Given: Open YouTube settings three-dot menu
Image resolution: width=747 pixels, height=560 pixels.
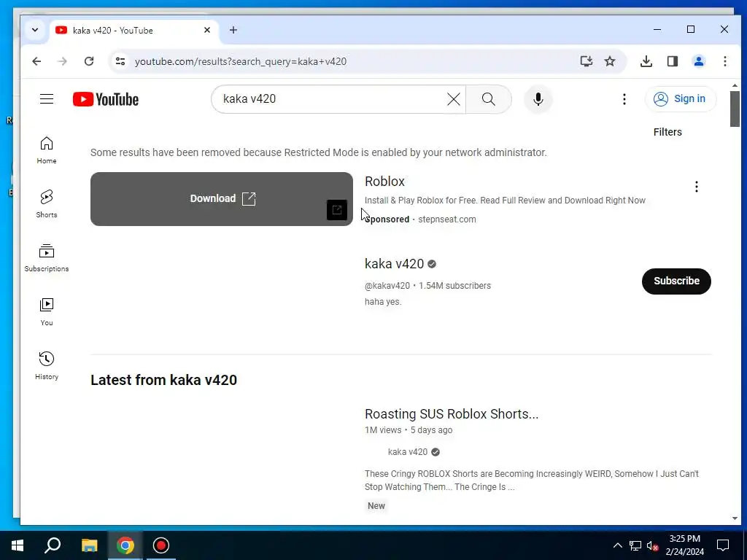Looking at the screenshot, I should coord(624,99).
